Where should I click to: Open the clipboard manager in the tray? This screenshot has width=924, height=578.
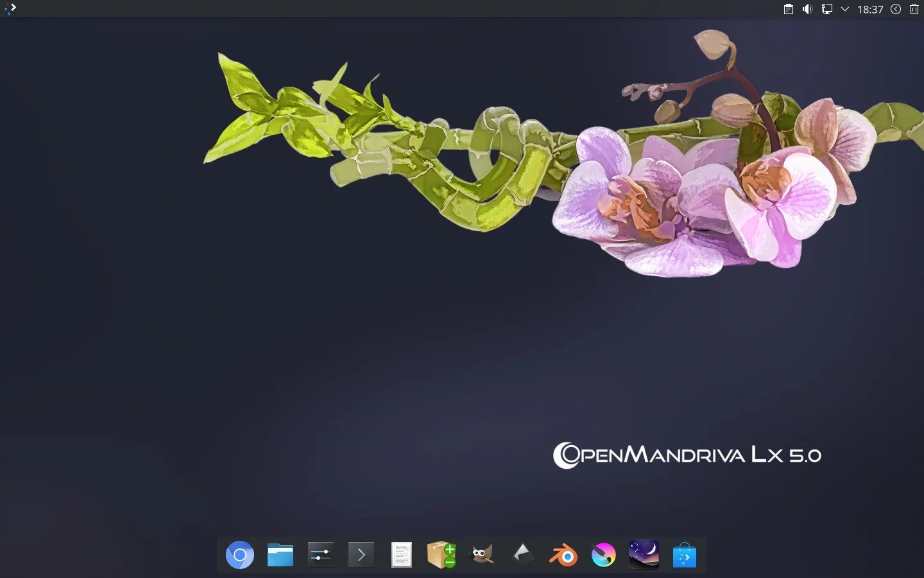[x=788, y=9]
